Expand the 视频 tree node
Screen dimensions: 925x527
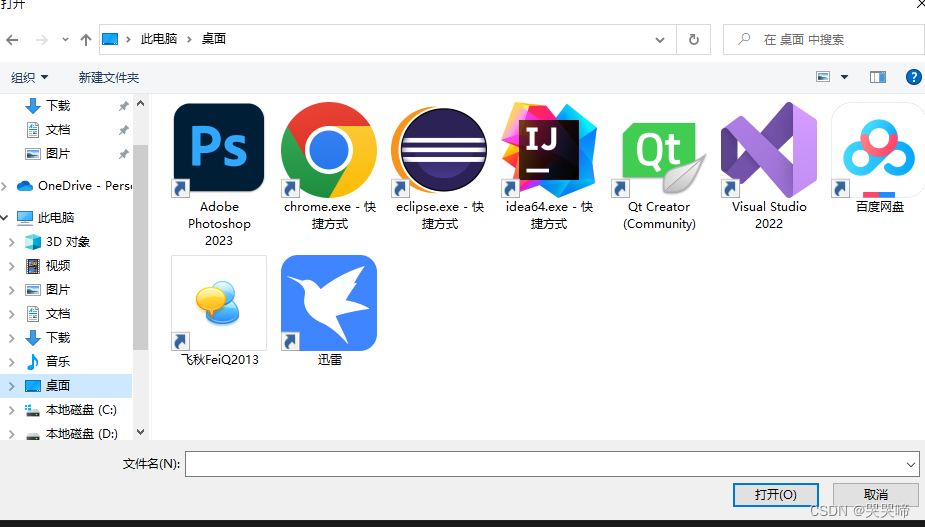coord(12,266)
